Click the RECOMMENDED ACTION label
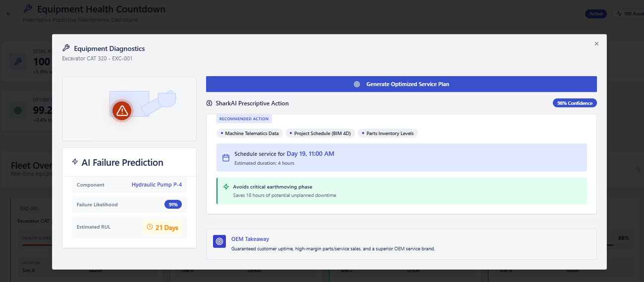644x282 pixels. (x=244, y=119)
